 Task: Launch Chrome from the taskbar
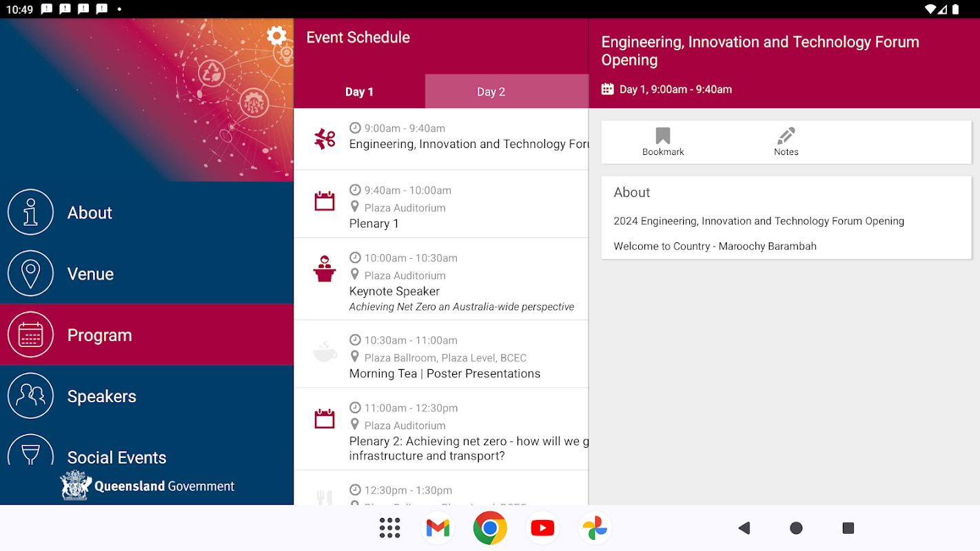490,528
